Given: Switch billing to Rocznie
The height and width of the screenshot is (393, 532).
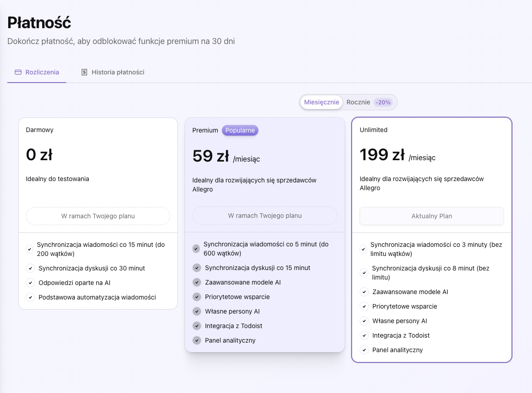Looking at the screenshot, I should pyautogui.click(x=358, y=102).
